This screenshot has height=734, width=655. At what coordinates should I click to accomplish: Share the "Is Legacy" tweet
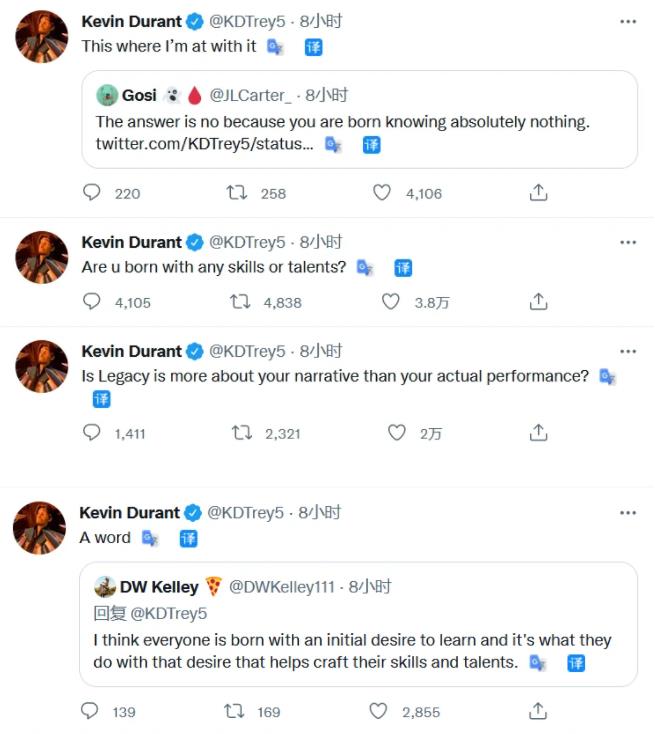[538, 433]
